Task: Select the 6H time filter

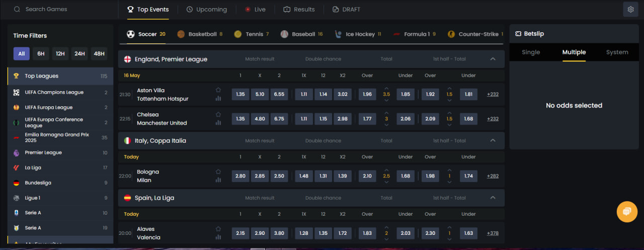Action: tap(41, 54)
